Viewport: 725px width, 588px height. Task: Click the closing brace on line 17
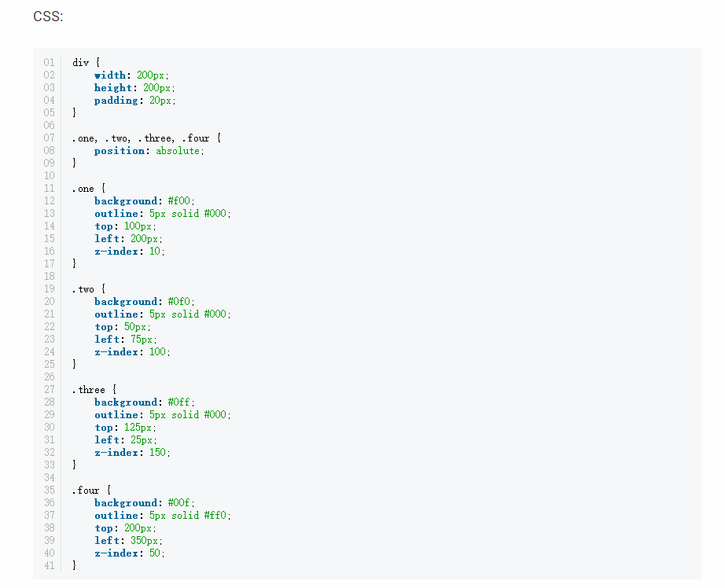tap(74, 264)
